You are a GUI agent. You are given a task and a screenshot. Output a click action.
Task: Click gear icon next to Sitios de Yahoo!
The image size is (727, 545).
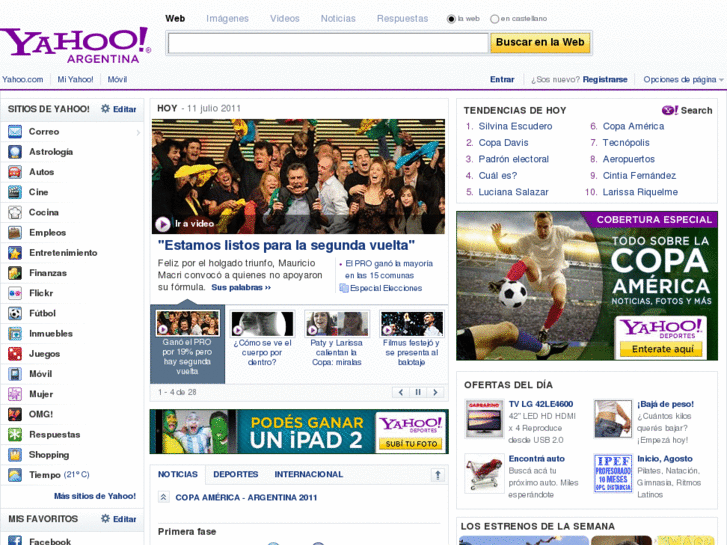[x=105, y=109]
